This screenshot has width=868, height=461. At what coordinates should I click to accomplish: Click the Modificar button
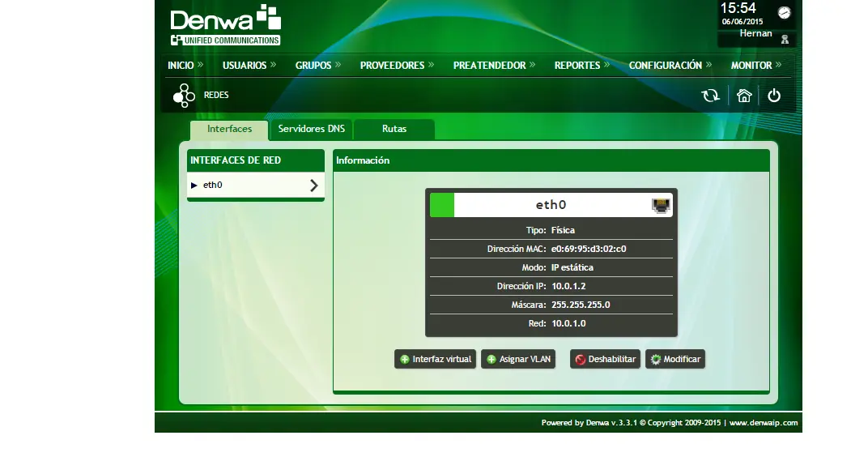coord(675,359)
